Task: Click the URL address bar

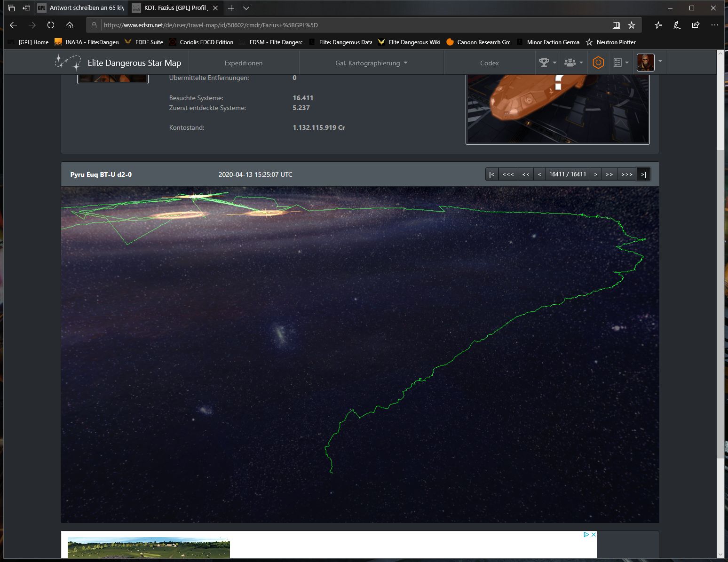Action: (x=348, y=25)
